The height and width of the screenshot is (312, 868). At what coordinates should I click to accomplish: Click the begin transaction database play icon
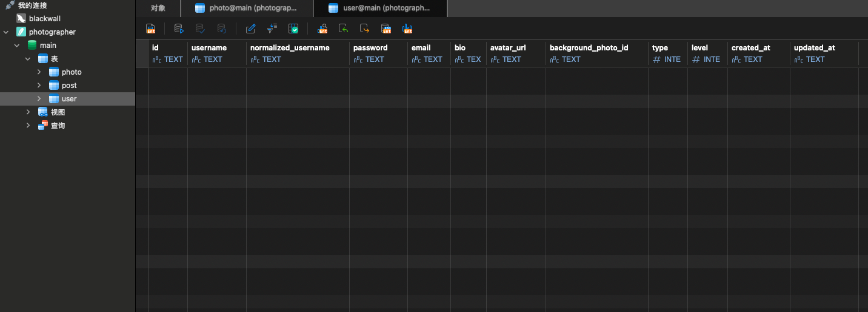coord(179,29)
